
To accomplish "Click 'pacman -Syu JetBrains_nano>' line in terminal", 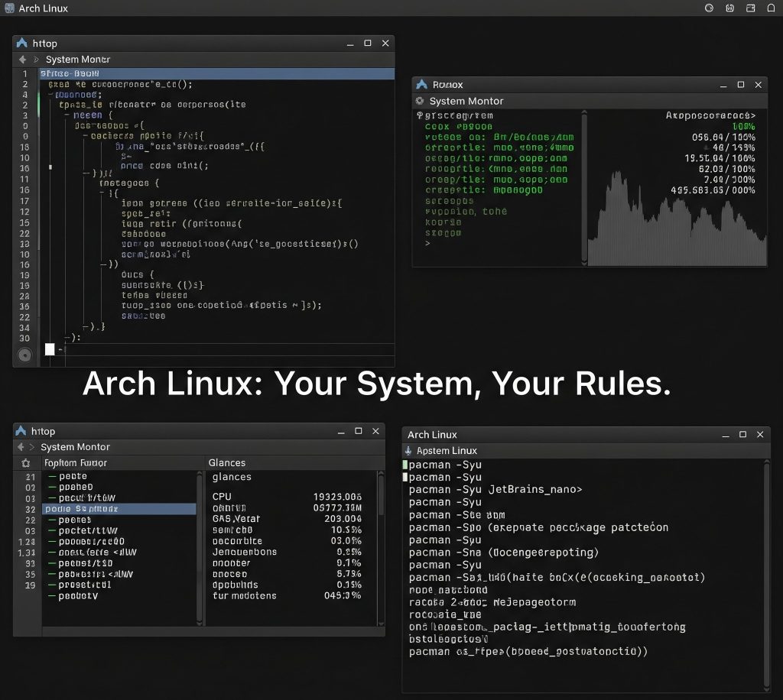I will 495,489.
